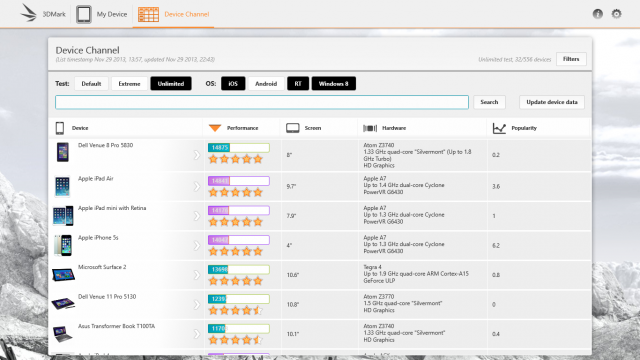Click the Hardware column chip icon
The width and height of the screenshot is (640, 360).
click(x=370, y=128)
